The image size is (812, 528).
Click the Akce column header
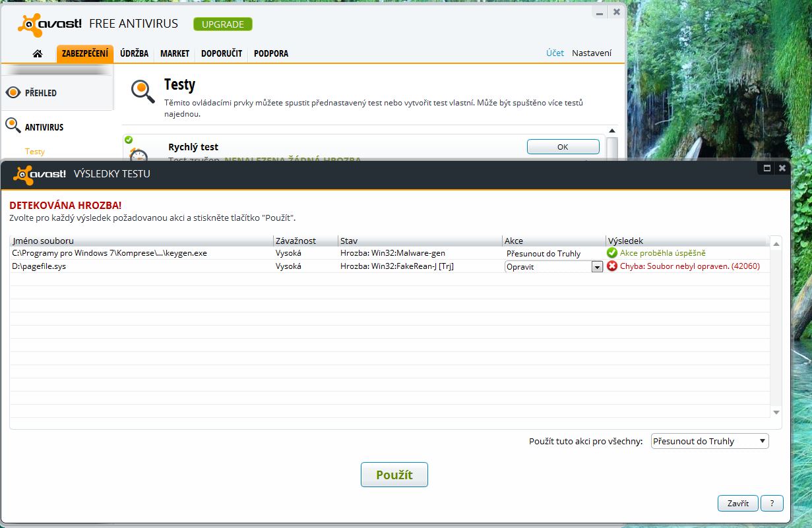(553, 241)
